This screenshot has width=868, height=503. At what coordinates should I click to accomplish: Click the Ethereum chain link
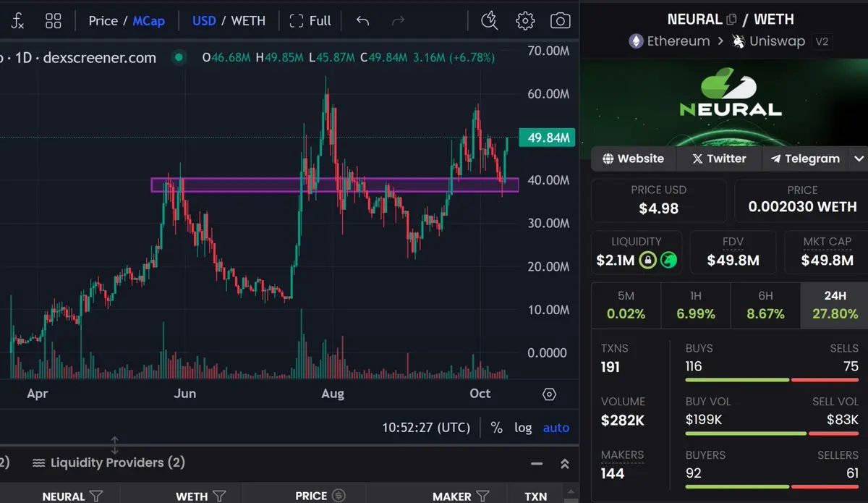[x=678, y=41]
